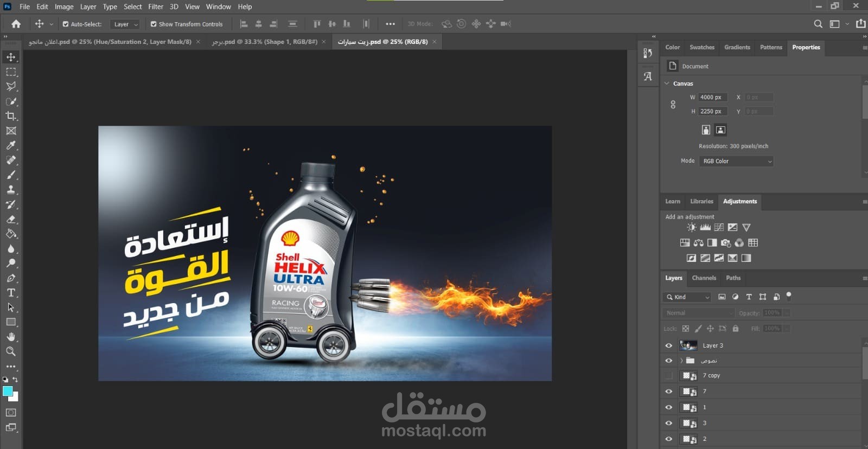Add a Channel Mixer adjustment
This screenshot has height=449, width=868.
coord(739,242)
